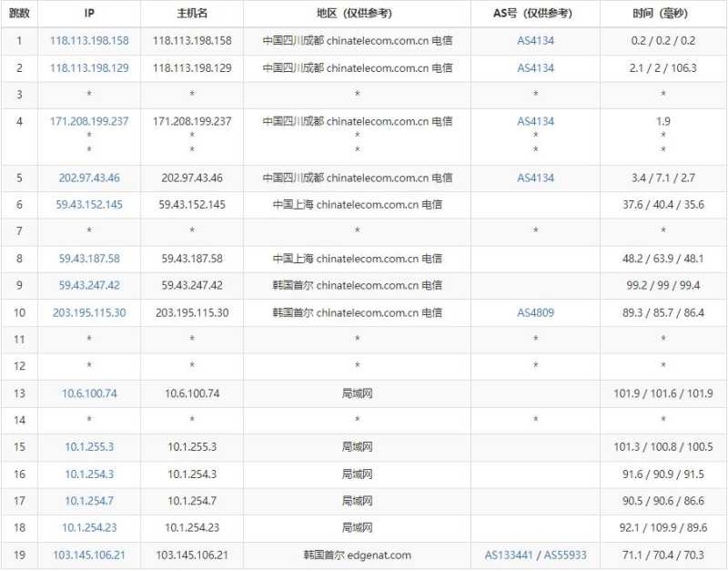
Task: Select time value 2.1 / 2 / 106.3
Action: (663, 67)
